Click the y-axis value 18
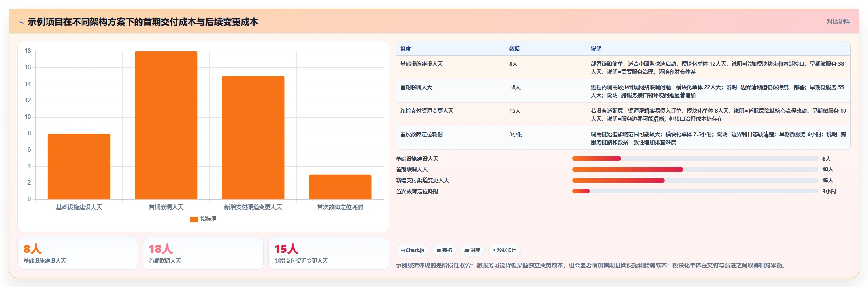 pos(27,51)
